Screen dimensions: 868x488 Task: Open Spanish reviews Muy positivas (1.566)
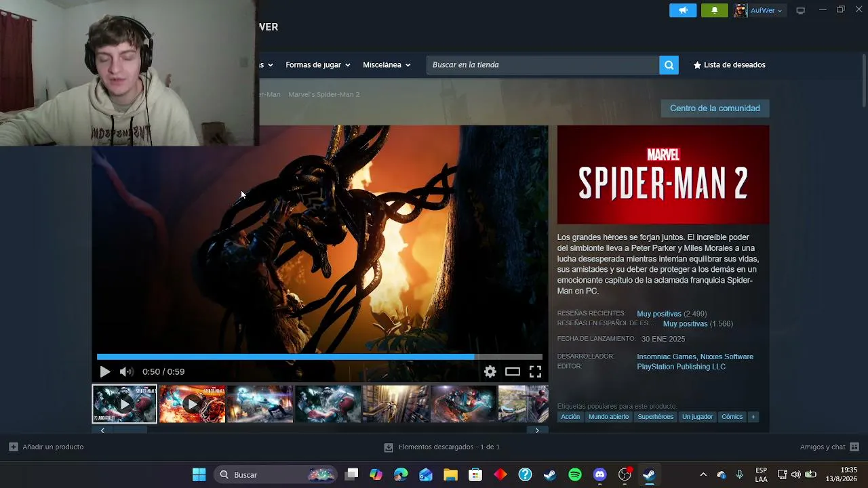click(698, 324)
